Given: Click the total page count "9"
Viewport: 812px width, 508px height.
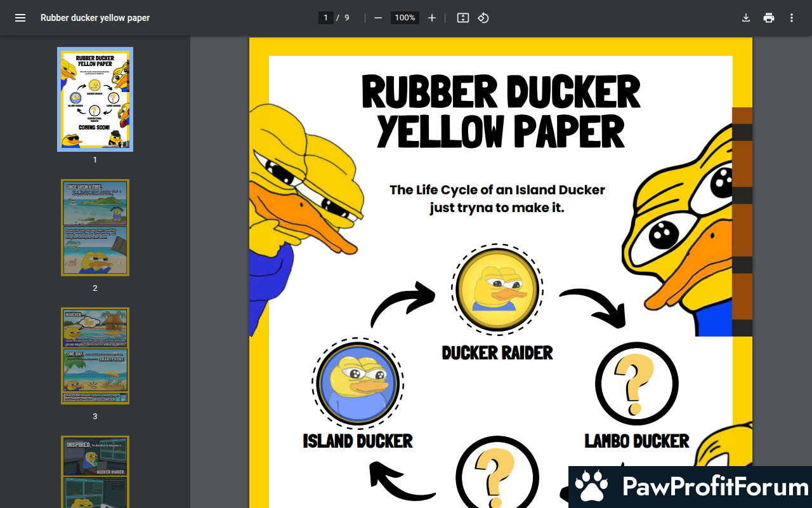Looking at the screenshot, I should [347, 18].
